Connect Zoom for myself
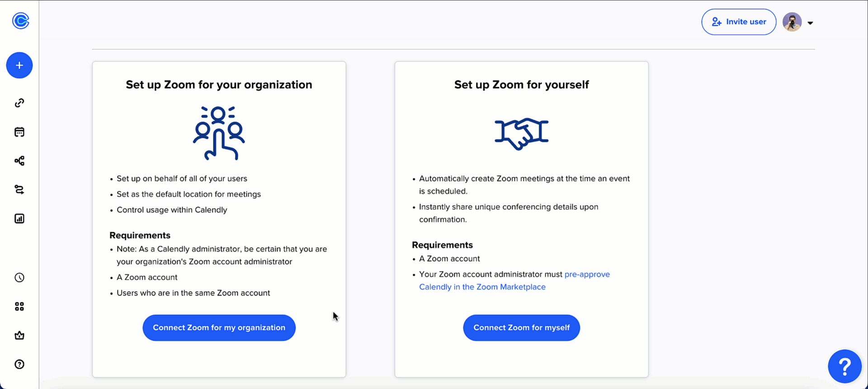 (521, 328)
